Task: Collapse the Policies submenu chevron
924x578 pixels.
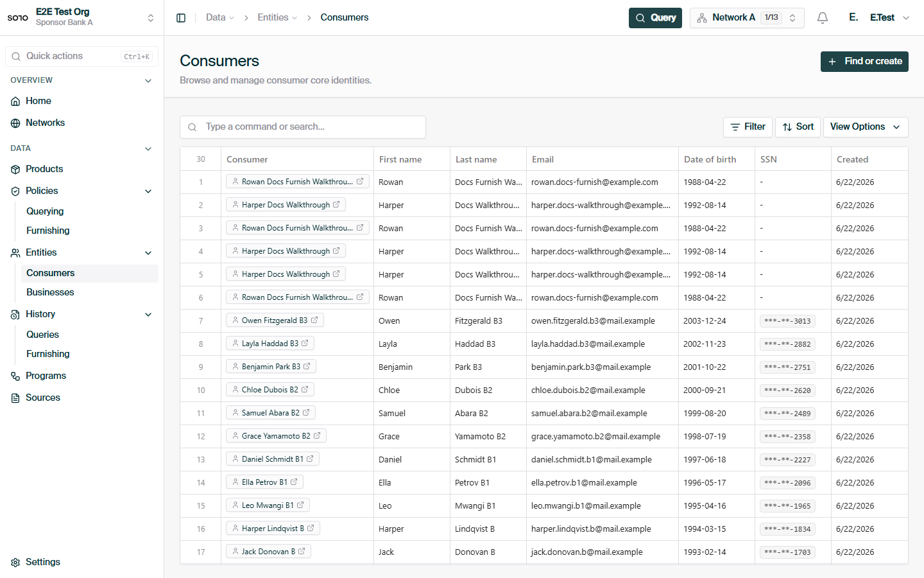Action: click(x=148, y=191)
